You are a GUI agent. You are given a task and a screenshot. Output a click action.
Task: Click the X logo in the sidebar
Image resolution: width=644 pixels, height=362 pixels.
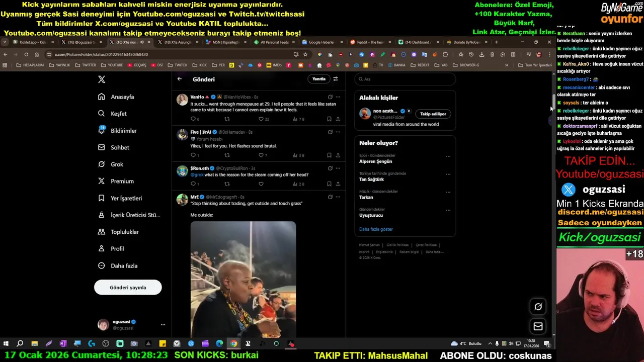[x=102, y=79]
